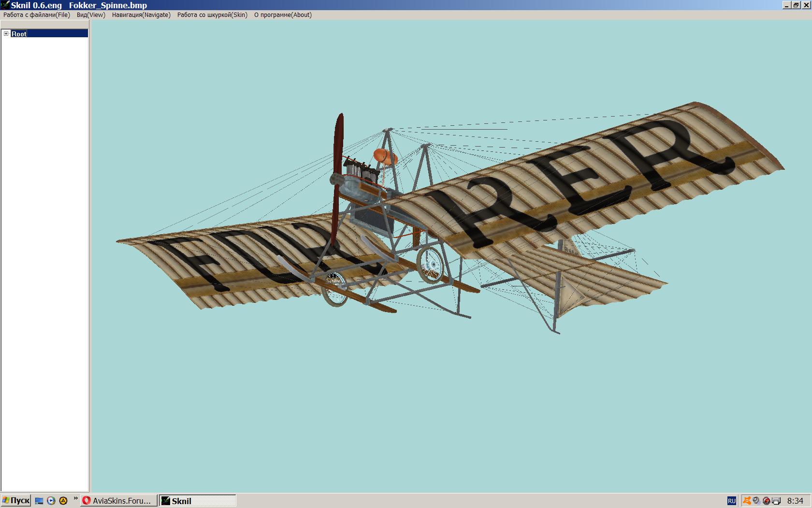Expand the Root tree node
812x508 pixels.
(x=6, y=34)
